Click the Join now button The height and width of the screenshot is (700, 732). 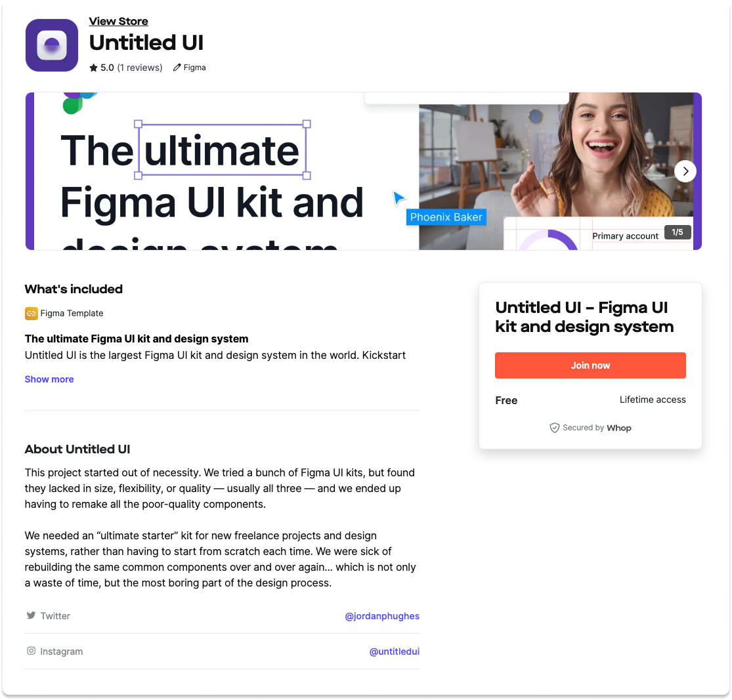tap(590, 365)
